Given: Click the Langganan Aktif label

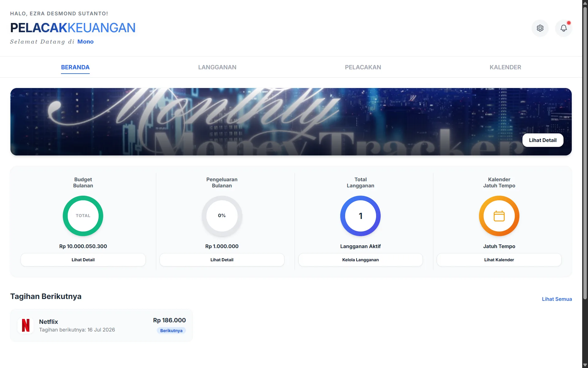Looking at the screenshot, I should 360,246.
